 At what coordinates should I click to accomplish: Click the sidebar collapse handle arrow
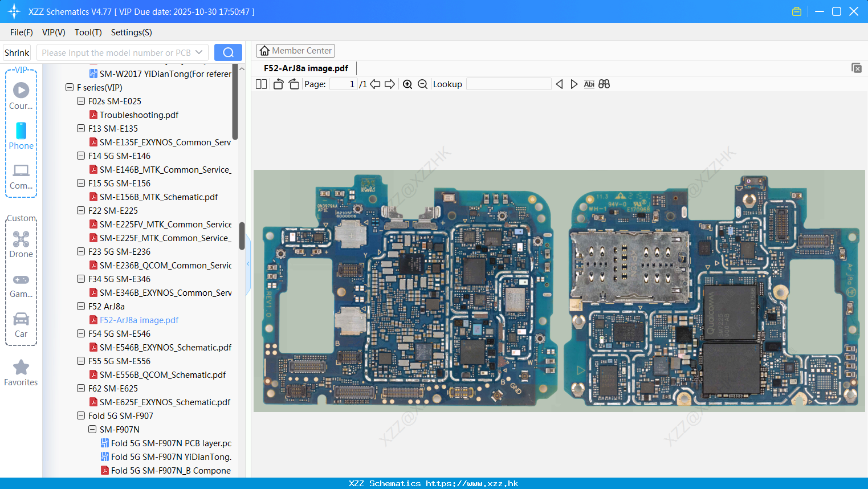point(248,264)
